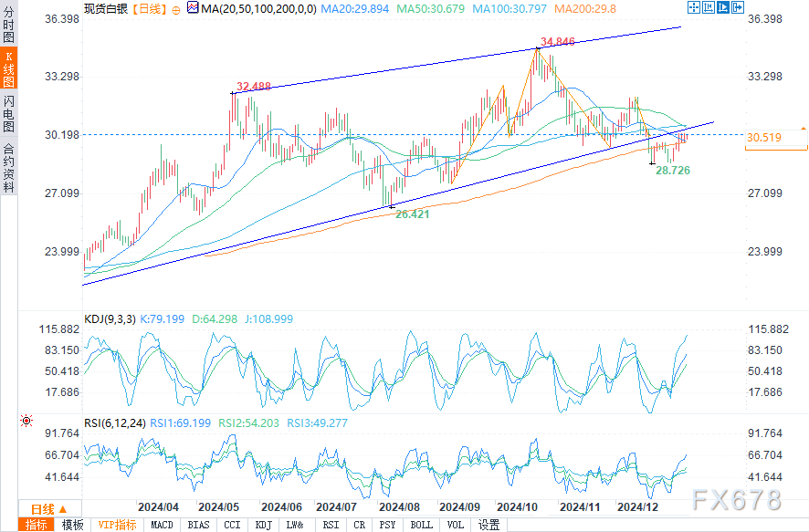Click the red sun marker icon by RSI
Screen dimensions: 809x532
(x=26, y=422)
